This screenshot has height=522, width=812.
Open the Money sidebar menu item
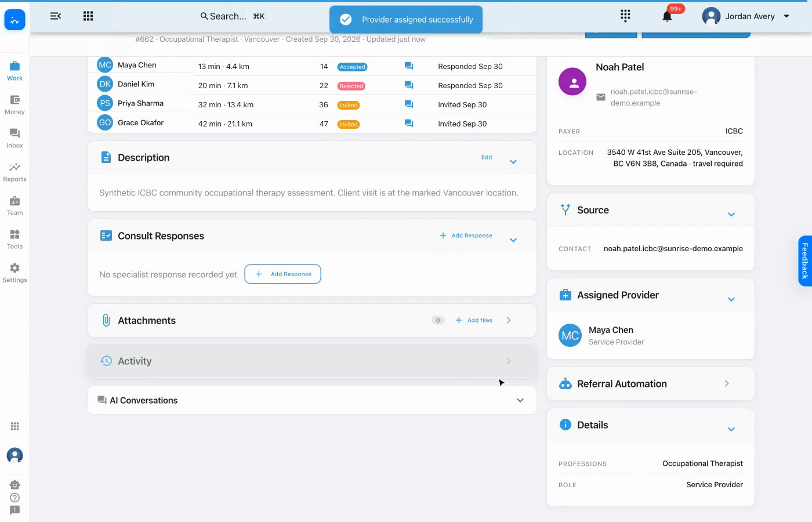[x=15, y=105]
